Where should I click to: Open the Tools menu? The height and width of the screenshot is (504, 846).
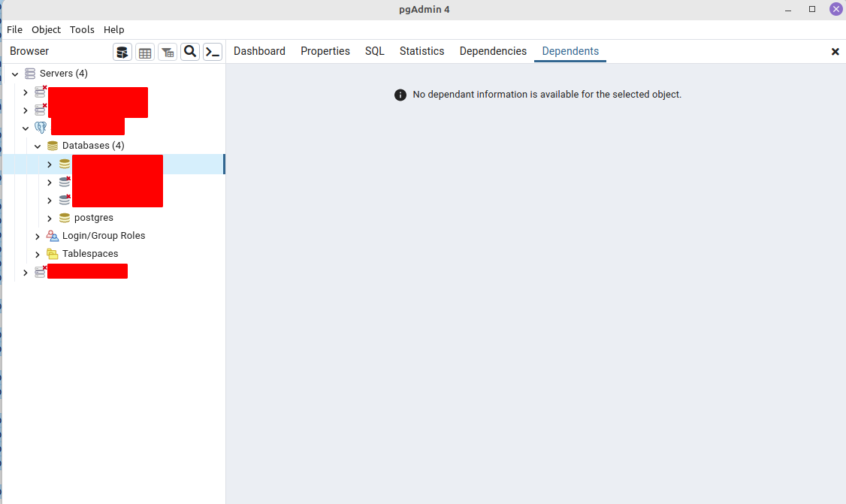pyautogui.click(x=82, y=29)
